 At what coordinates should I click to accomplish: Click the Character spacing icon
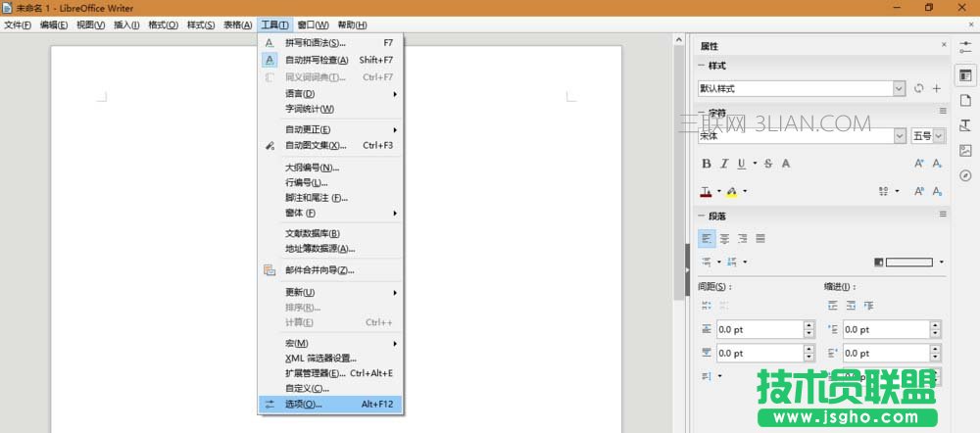tap(884, 191)
